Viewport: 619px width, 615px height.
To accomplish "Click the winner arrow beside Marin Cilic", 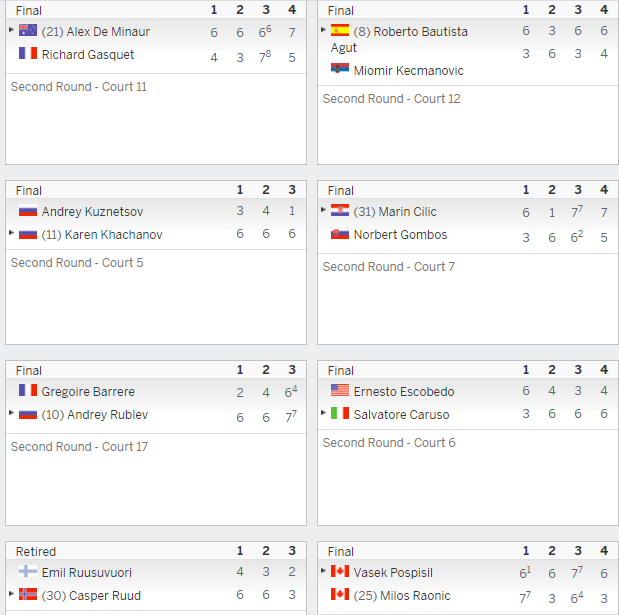I will point(323,210).
